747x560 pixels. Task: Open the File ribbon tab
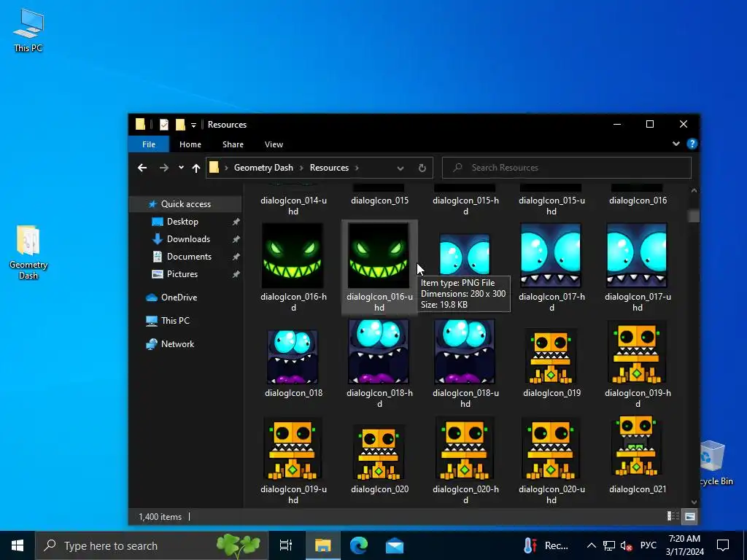coord(149,144)
